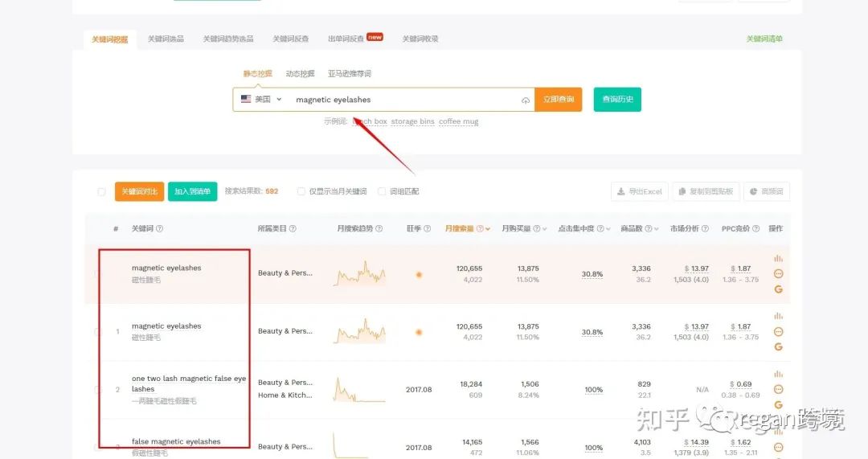This screenshot has height=459, width=868.
Task: Click help icon next to 关键词 column header
Action: (159, 228)
